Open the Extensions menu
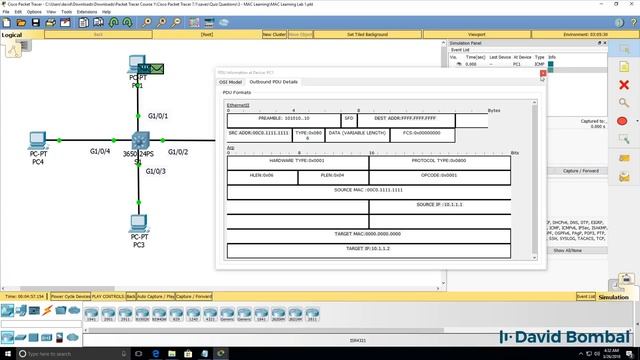Screen dimensions: 640x360 (x=87, y=12)
